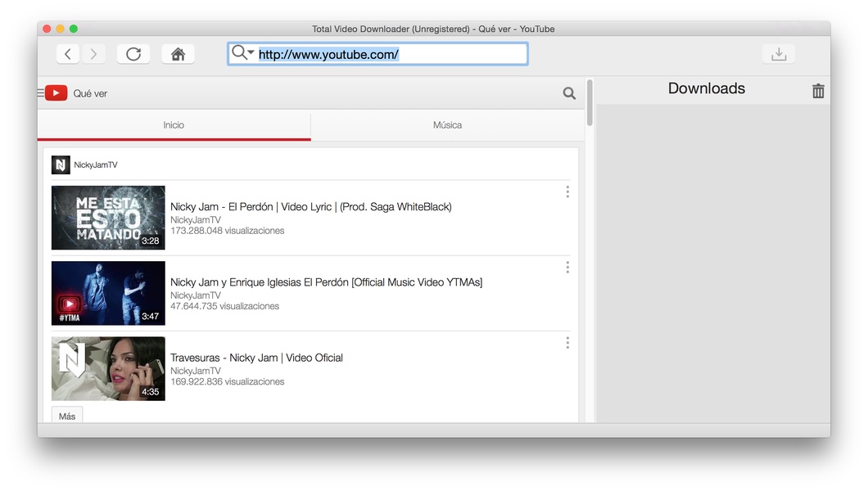Open the YouTube hamburger menu
Viewport: 868px width, 491px height.
(40, 93)
